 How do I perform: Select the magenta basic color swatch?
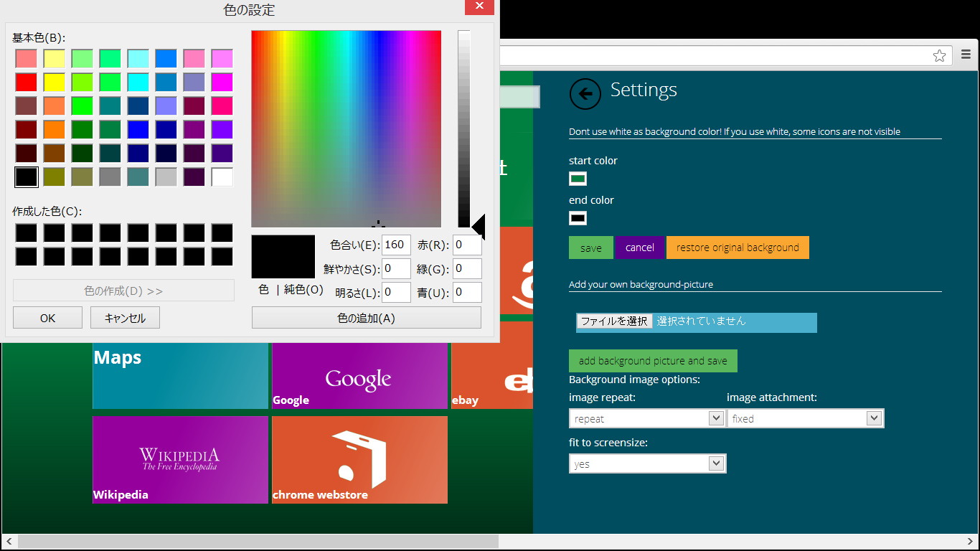tap(222, 83)
